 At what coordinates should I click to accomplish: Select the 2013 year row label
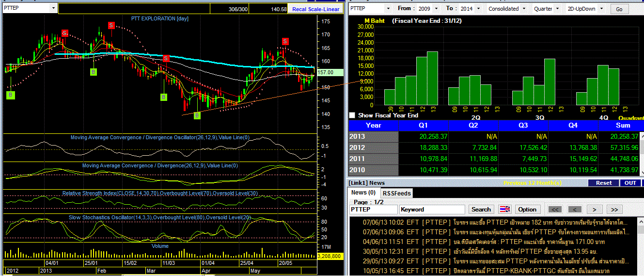373,136
